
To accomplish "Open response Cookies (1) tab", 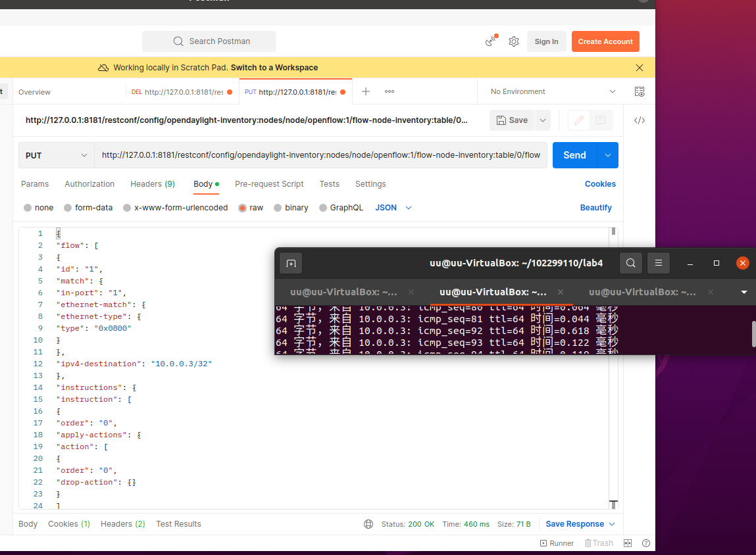I will pyautogui.click(x=69, y=524).
